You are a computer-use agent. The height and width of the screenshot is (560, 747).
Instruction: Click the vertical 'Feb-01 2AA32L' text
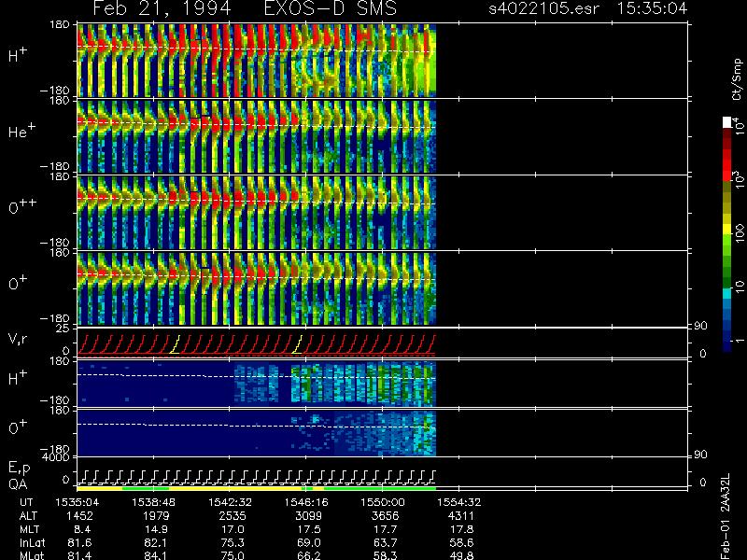pyautogui.click(x=726, y=516)
